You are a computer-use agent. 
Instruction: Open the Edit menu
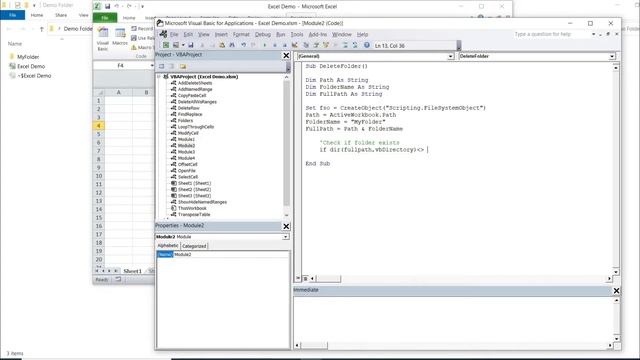[x=188, y=34]
